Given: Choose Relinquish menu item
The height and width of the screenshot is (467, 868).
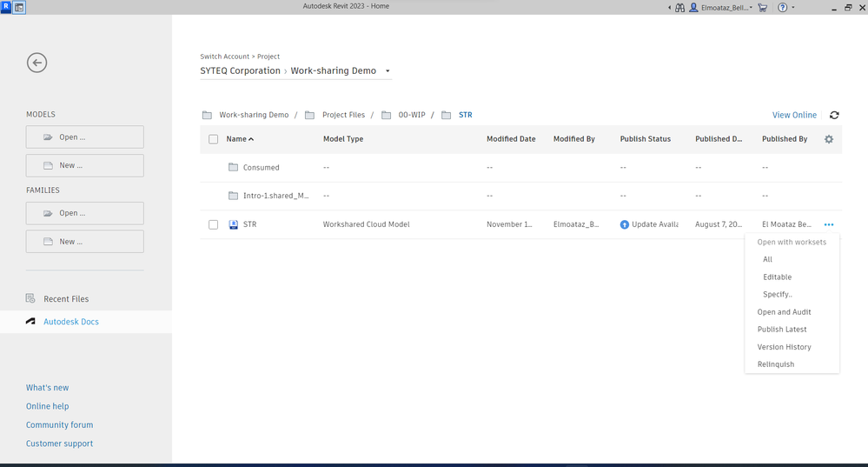Looking at the screenshot, I should pyautogui.click(x=776, y=364).
